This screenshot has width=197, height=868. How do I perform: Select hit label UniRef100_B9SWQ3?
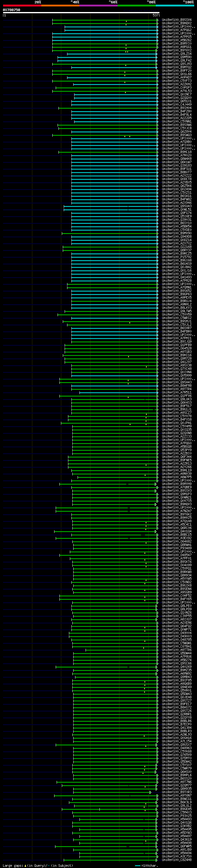click(177, 135)
